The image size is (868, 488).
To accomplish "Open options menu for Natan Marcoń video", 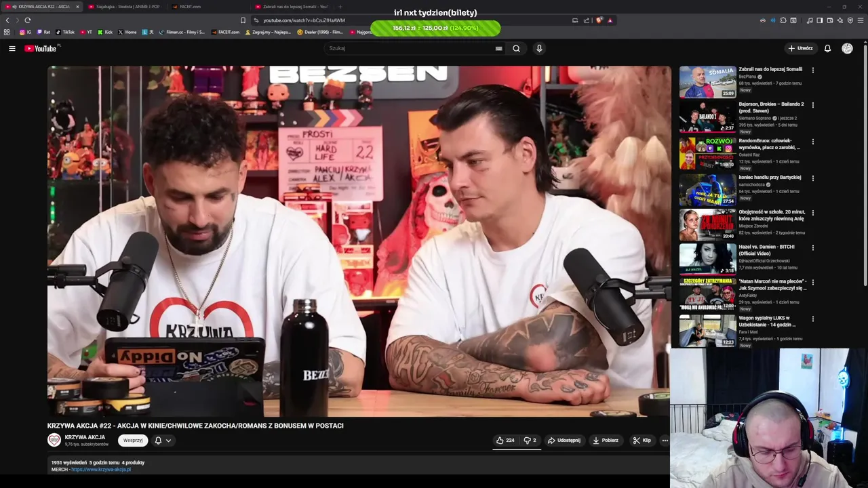I will click(812, 283).
